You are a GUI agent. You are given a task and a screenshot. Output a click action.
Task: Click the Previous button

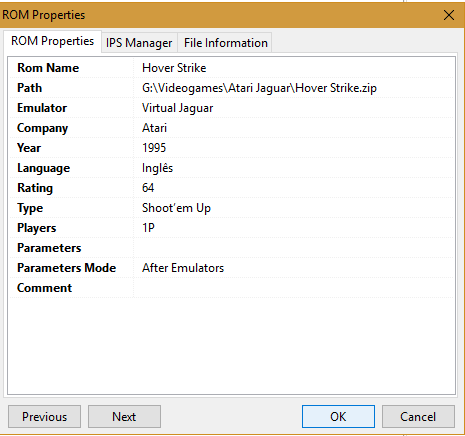click(44, 416)
